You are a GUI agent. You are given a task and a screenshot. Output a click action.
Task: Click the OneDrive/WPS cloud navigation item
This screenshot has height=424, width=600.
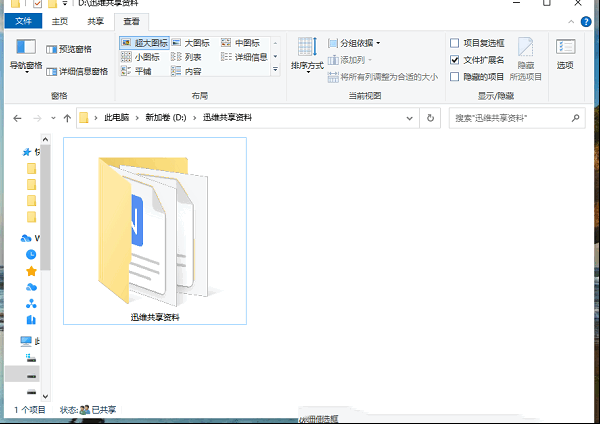tap(26, 238)
